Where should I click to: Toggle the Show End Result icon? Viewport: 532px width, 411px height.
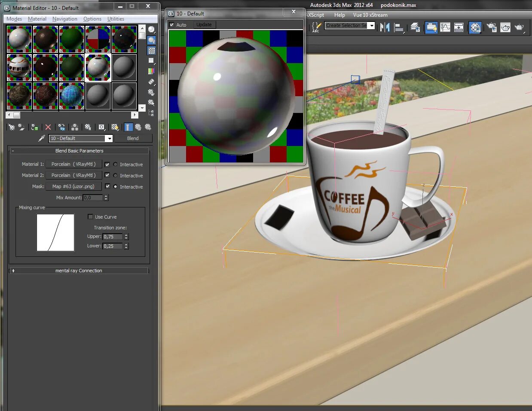(128, 127)
